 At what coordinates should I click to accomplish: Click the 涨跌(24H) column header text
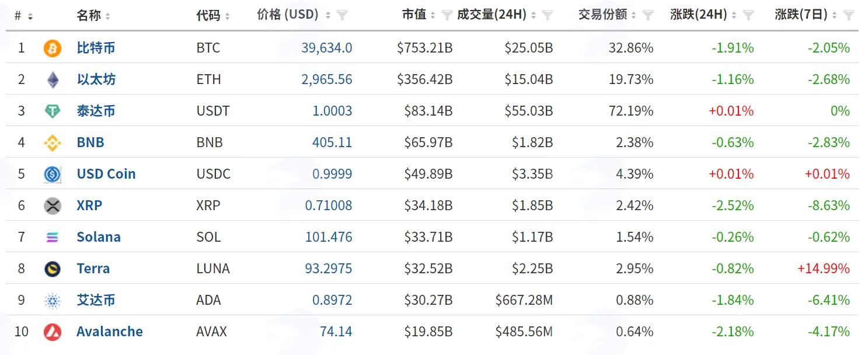(x=699, y=15)
